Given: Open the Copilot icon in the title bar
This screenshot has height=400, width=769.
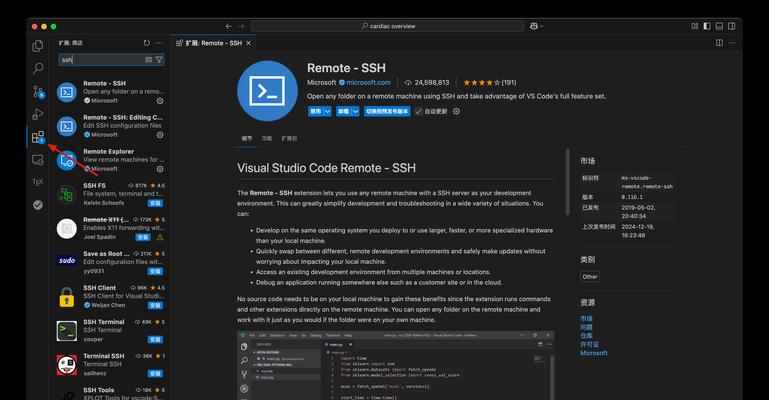Looking at the screenshot, I should 534,26.
